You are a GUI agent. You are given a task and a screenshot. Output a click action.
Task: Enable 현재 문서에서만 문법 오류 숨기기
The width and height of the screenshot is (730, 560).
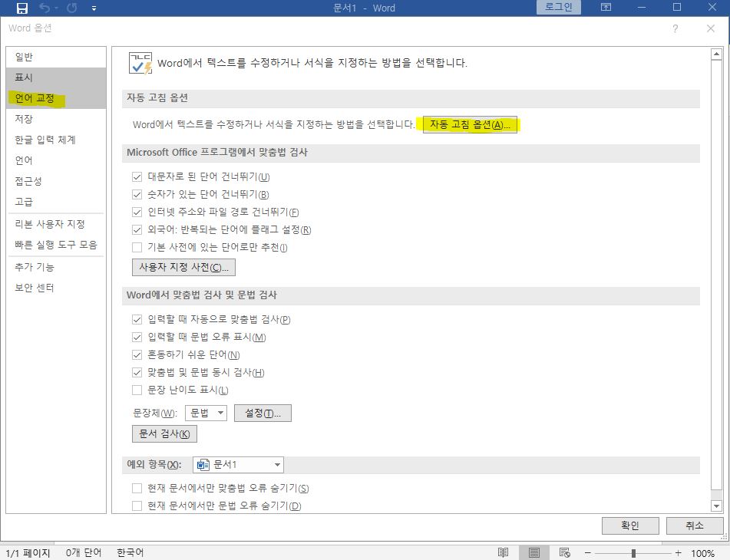coord(137,506)
